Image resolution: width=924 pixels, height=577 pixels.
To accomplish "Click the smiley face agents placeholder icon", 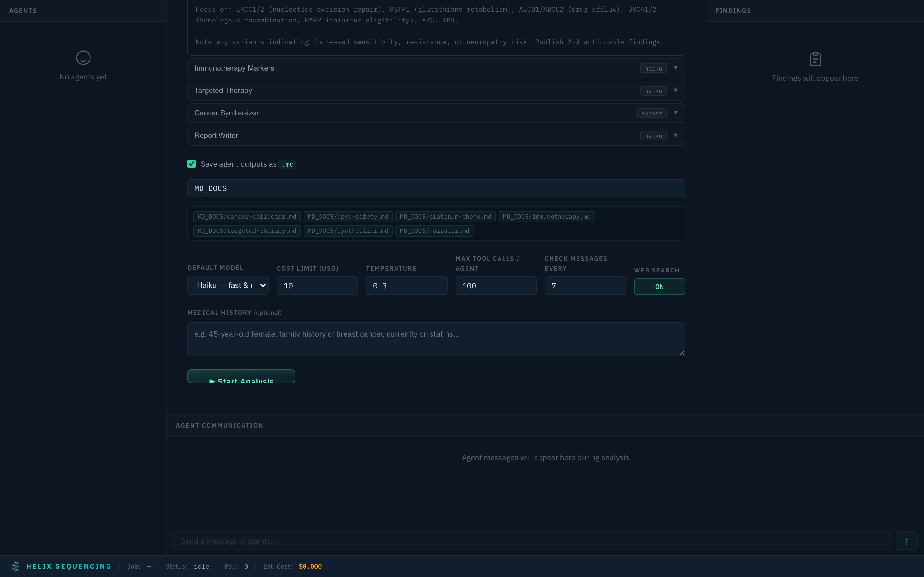I will (x=83, y=58).
